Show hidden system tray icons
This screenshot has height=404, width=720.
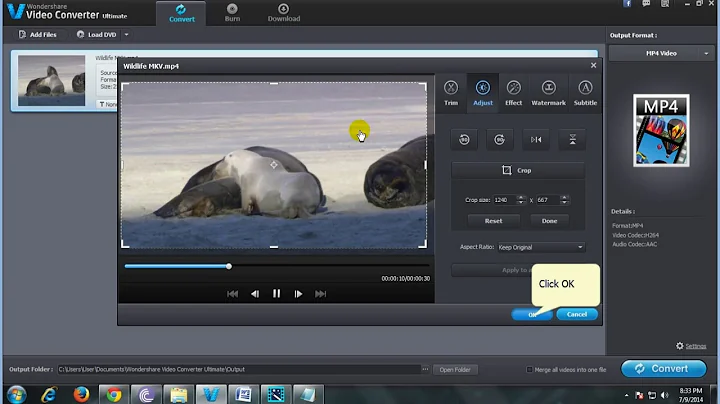626,395
